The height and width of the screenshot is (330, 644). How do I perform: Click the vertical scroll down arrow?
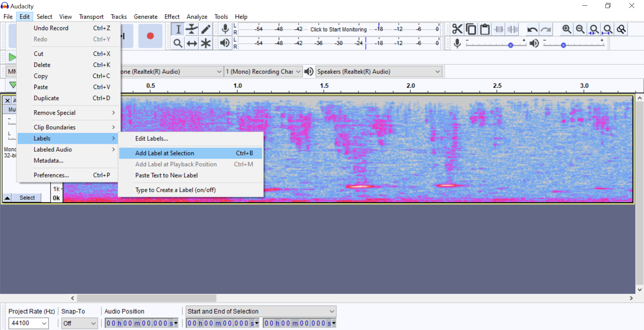pos(640,289)
